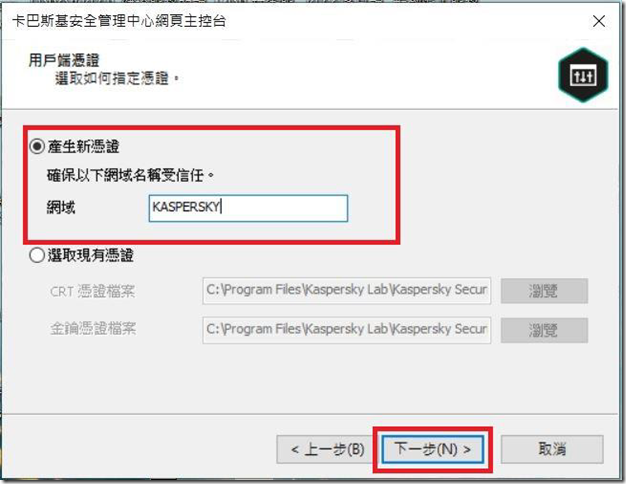Close the installer dialog window
Viewport: 626px width, 484px height.
coord(598,21)
